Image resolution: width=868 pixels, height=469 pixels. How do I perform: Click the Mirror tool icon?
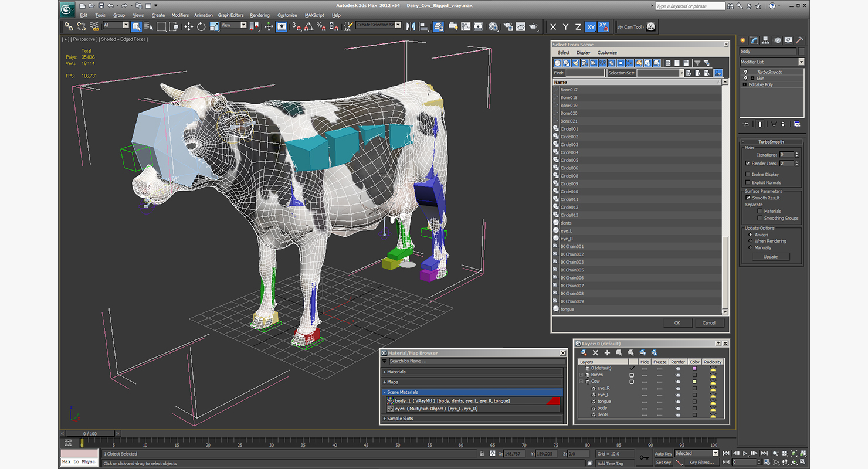click(x=410, y=26)
